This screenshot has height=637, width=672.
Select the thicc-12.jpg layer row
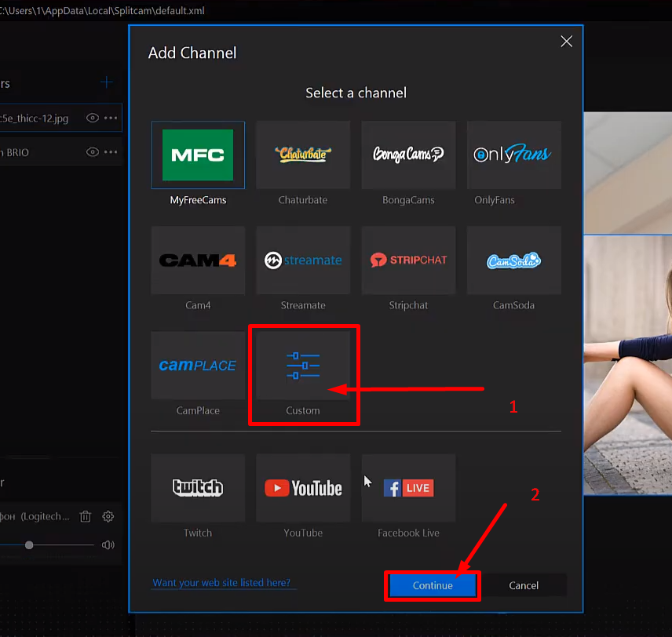click(x=61, y=118)
